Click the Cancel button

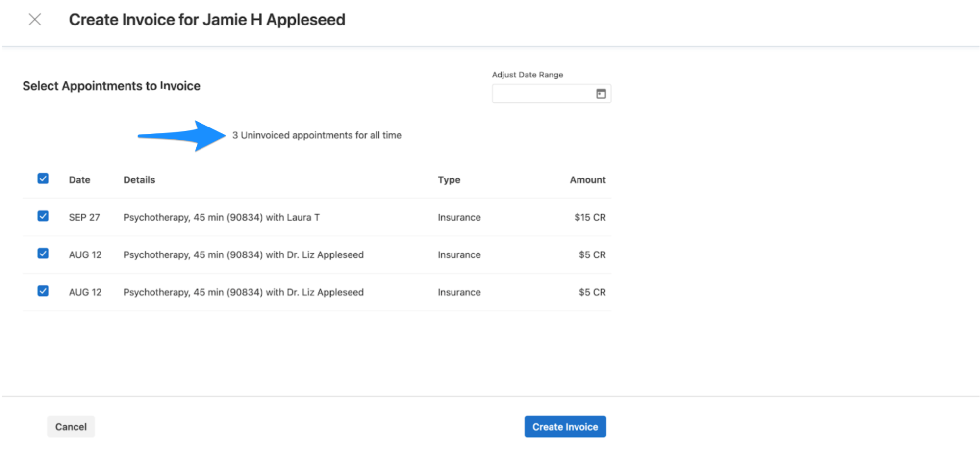click(x=71, y=426)
